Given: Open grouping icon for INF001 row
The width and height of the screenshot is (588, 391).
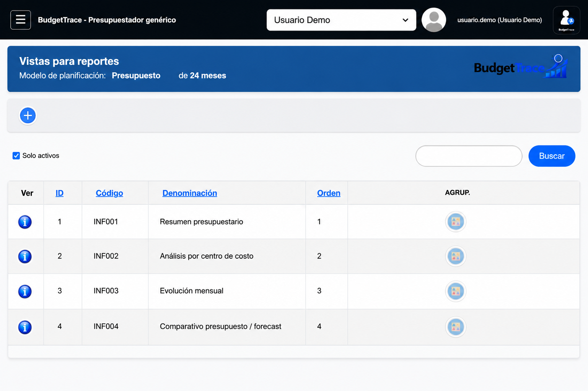Looking at the screenshot, I should 456,222.
